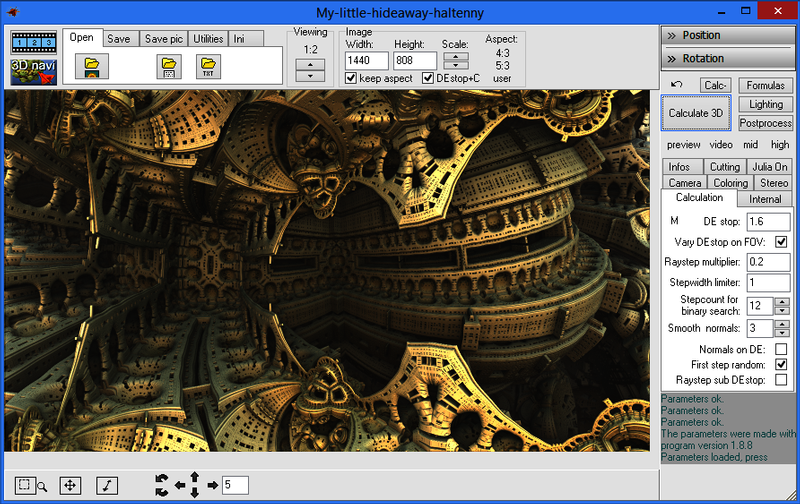This screenshot has height=504, width=800.
Task: Select the Open tab
Action: (x=82, y=37)
